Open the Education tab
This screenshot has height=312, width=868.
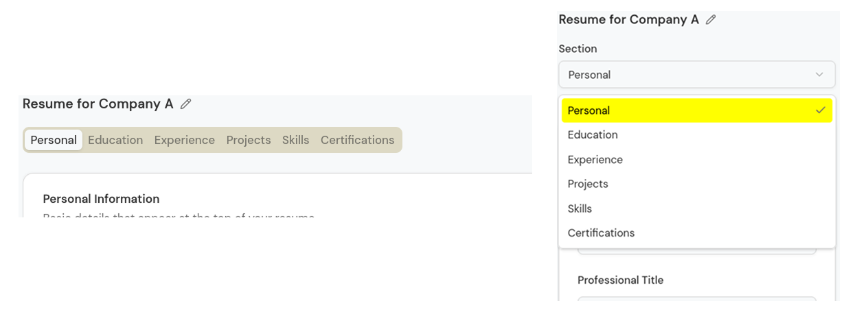pos(115,140)
